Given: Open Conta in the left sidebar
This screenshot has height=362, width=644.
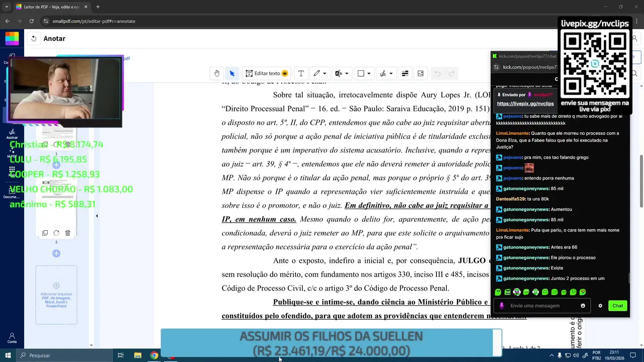Looking at the screenshot, I should coord(12,338).
